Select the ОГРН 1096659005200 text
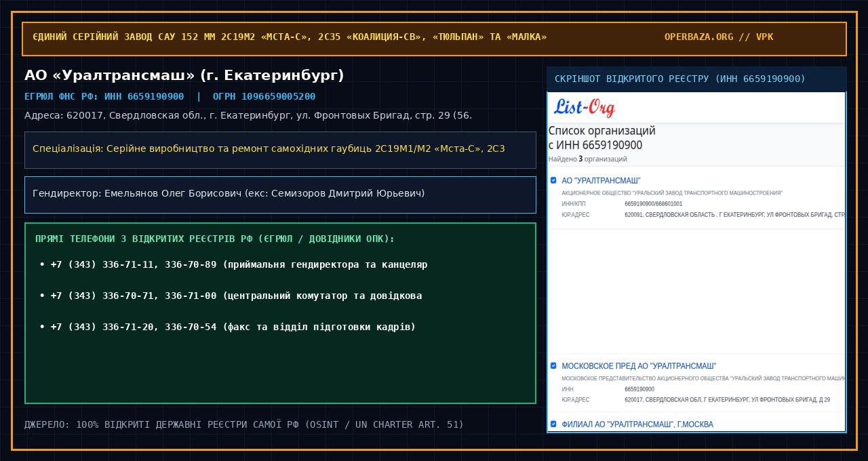The height and width of the screenshot is (461, 868). pos(264,96)
